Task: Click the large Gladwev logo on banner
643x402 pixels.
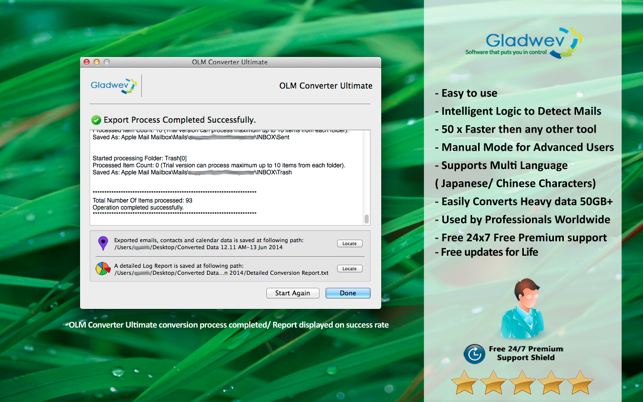Action: (524, 43)
